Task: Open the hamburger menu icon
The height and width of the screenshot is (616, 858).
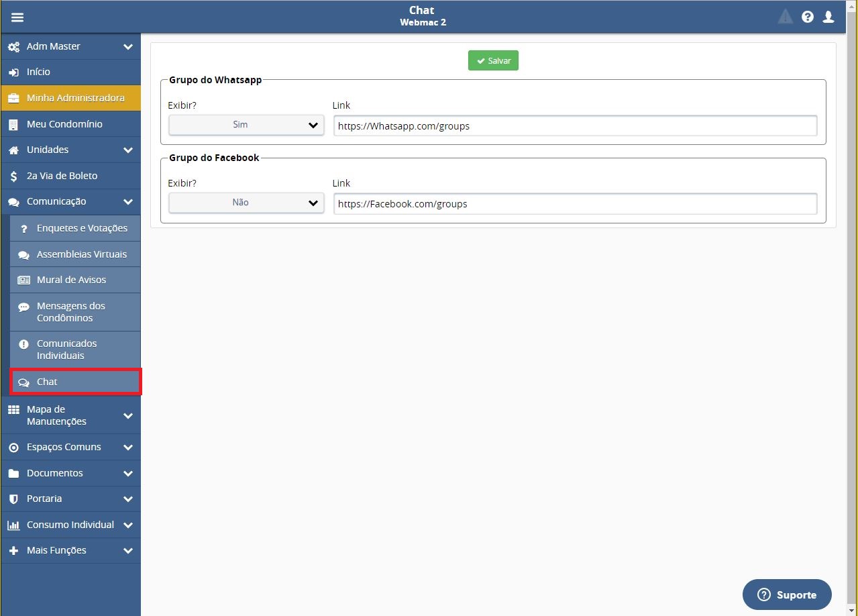Action: [17, 17]
